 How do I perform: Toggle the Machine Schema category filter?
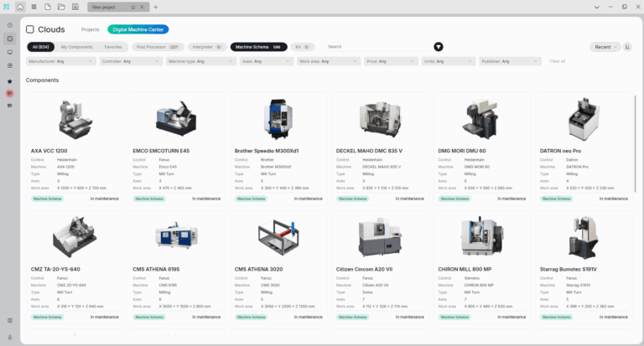(258, 47)
